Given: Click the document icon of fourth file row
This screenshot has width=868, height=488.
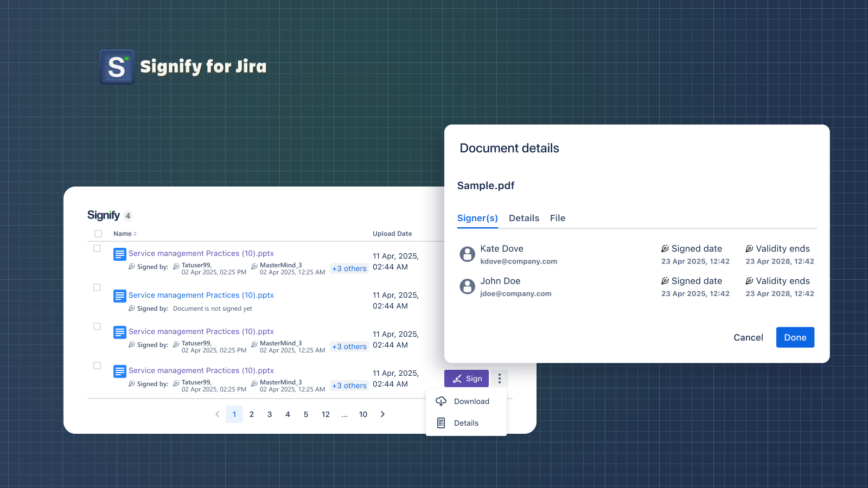Looking at the screenshot, I should (120, 371).
